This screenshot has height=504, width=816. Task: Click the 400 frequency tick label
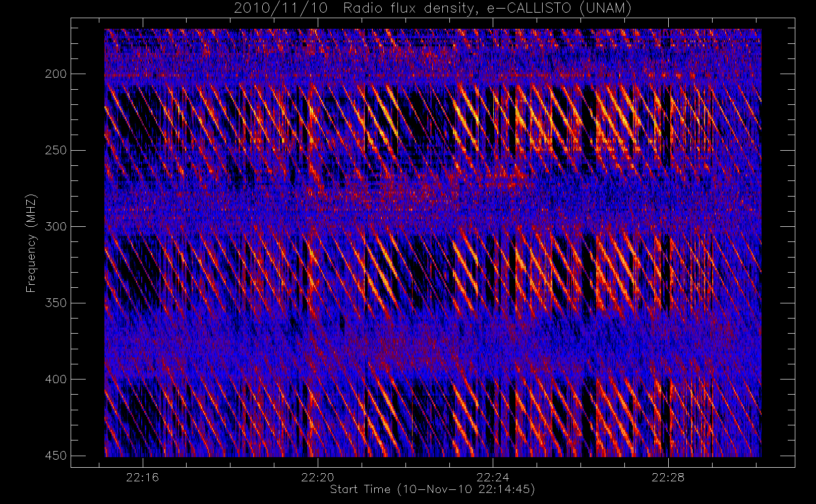point(55,379)
